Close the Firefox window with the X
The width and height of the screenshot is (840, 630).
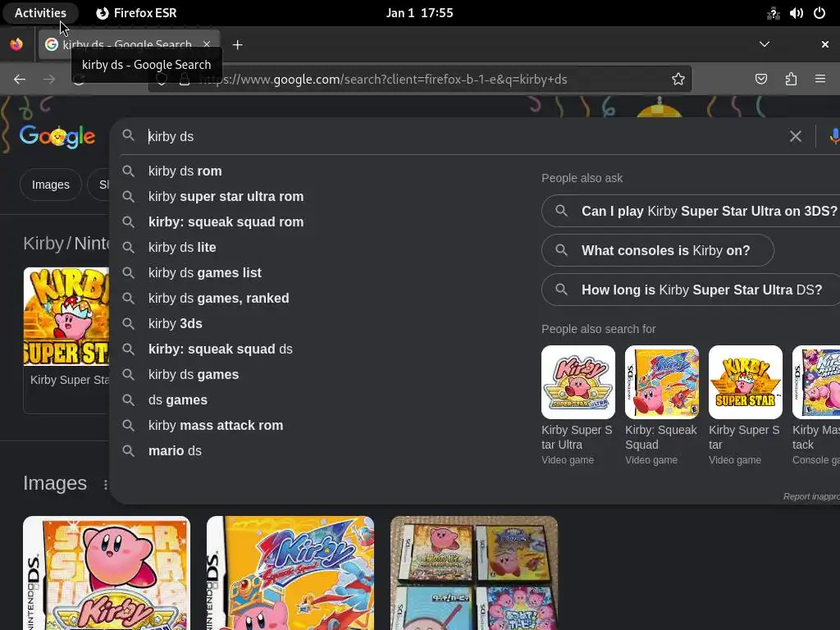pos(825,44)
